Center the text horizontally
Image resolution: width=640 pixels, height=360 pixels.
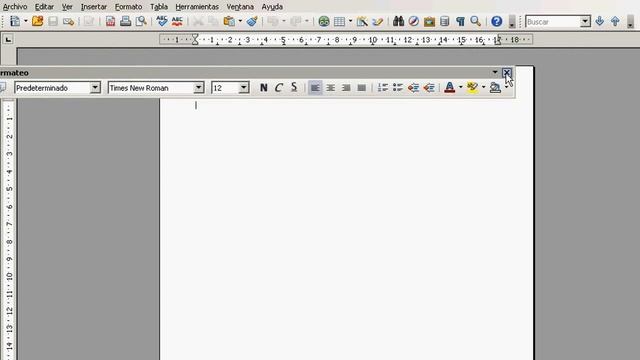coord(331,88)
